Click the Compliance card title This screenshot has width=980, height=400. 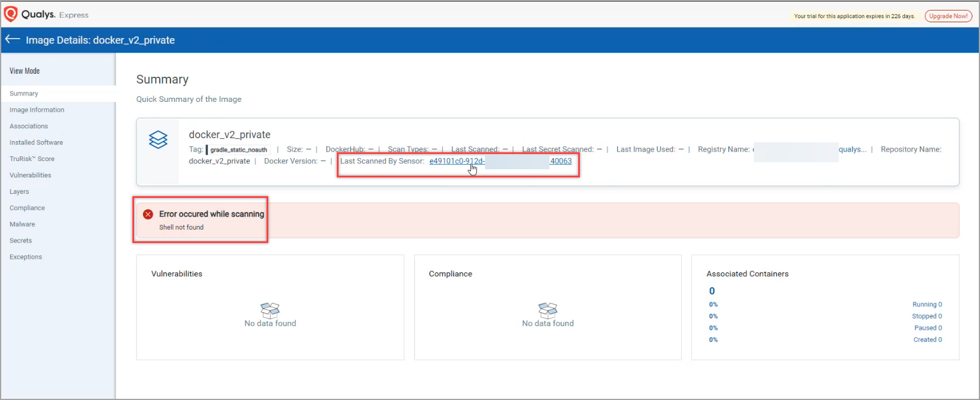pos(450,274)
